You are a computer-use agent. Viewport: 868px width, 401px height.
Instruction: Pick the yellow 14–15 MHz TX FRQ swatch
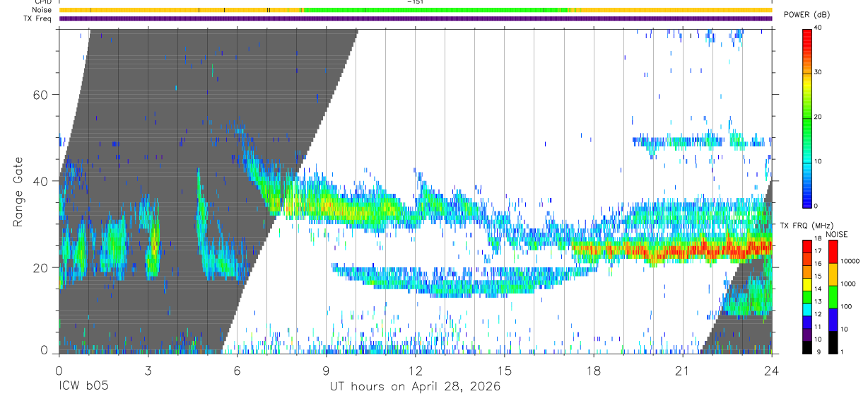[807, 283]
